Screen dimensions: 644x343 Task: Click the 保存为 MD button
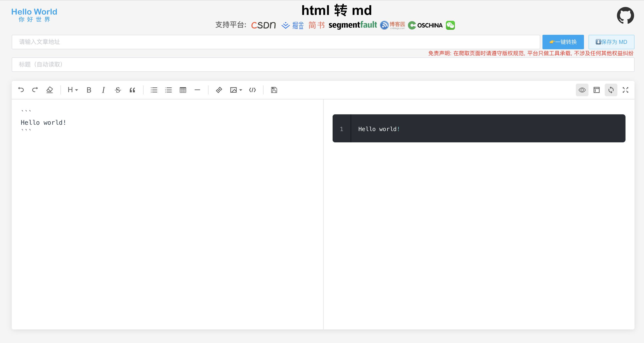611,42
